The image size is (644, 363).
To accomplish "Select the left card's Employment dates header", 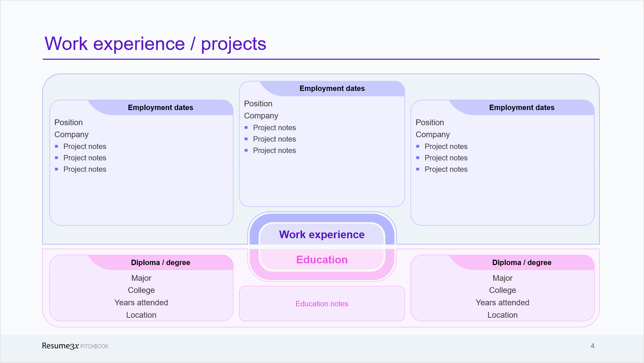I will point(160,108).
